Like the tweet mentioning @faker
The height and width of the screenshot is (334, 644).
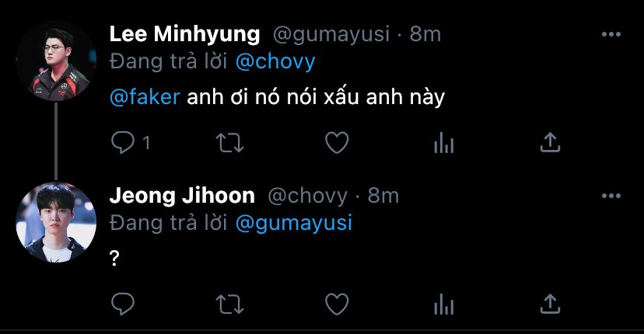337,143
